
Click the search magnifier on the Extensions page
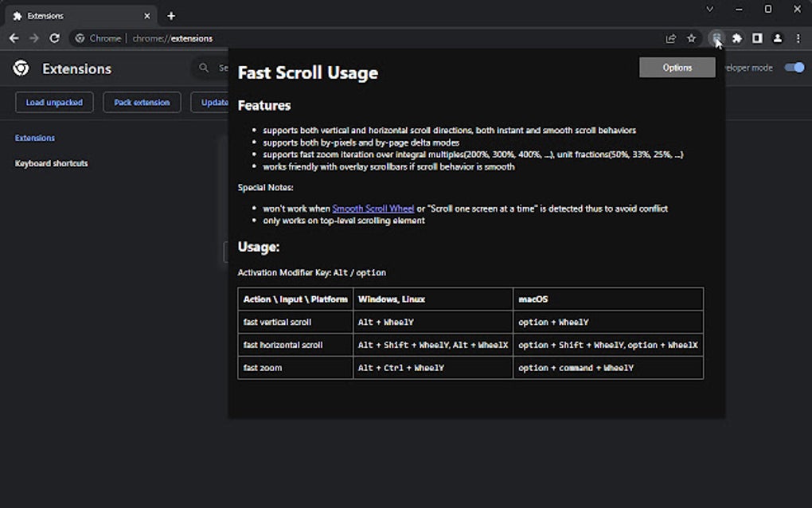pos(205,68)
